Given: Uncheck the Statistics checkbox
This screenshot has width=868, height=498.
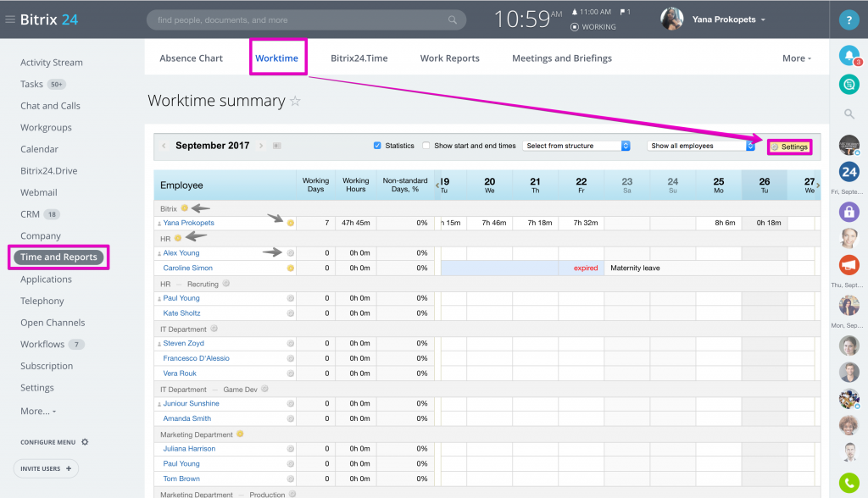Looking at the screenshot, I should [377, 146].
